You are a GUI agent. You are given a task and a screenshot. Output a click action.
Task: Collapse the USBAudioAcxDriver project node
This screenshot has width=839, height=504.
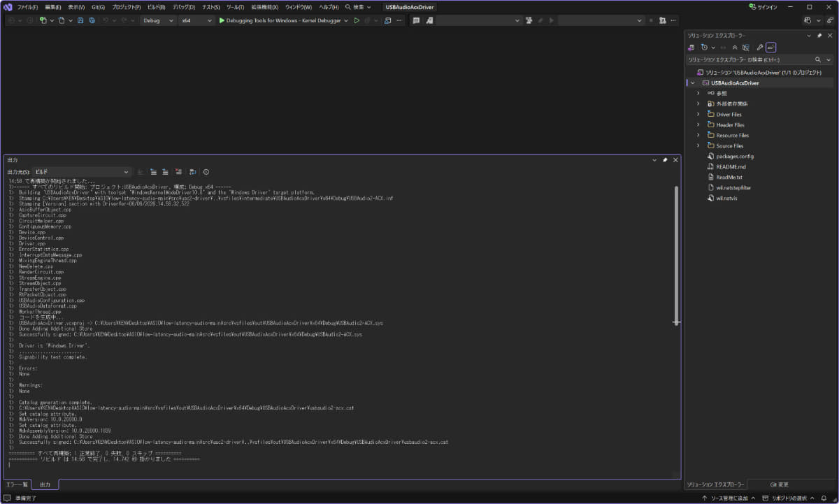tap(692, 83)
